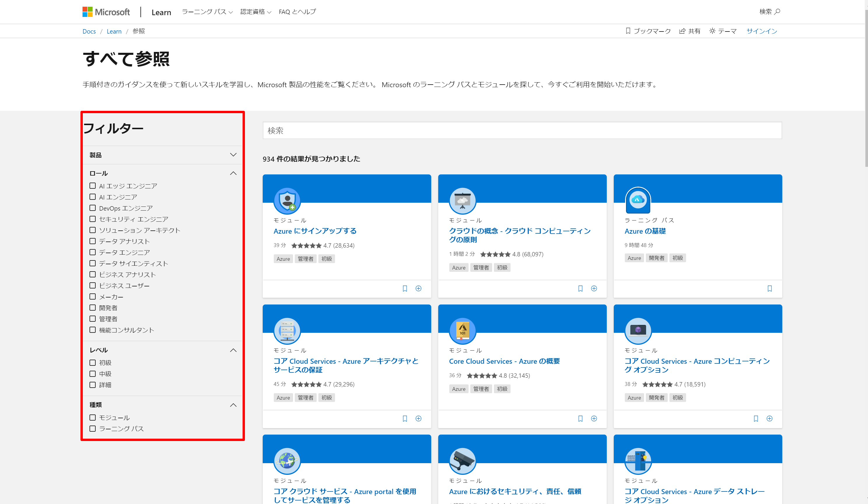Tick the ラーニング パス type checkbox
868x504 pixels.
coord(93,428)
